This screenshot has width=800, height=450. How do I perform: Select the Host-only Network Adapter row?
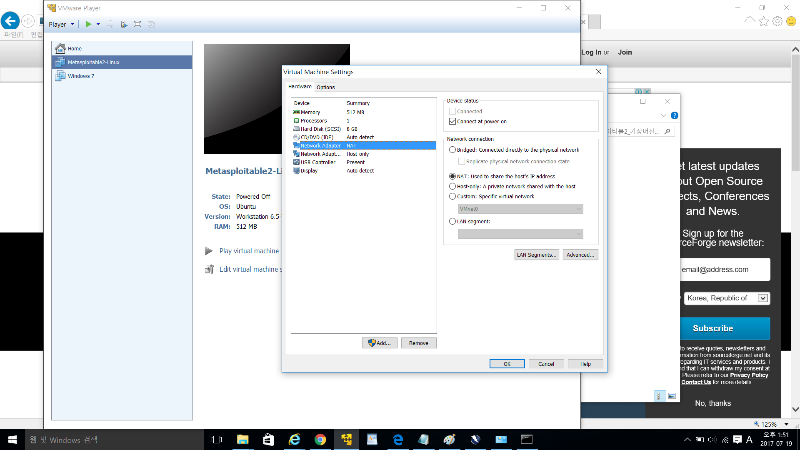(x=363, y=154)
